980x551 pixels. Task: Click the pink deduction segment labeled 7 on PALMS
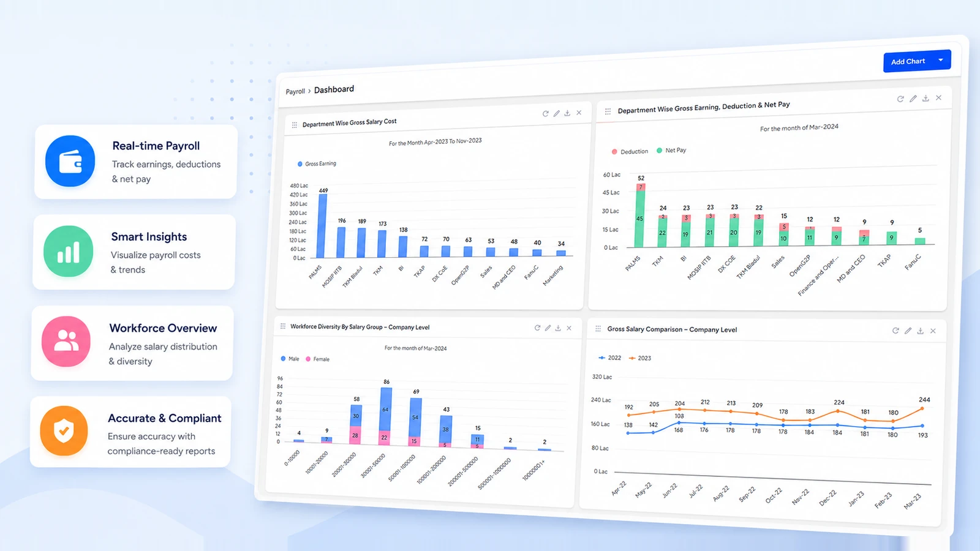point(641,187)
